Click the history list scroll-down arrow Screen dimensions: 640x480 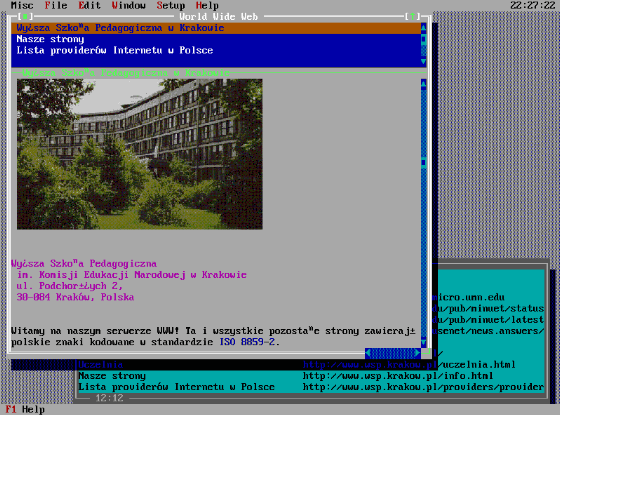click(424, 62)
